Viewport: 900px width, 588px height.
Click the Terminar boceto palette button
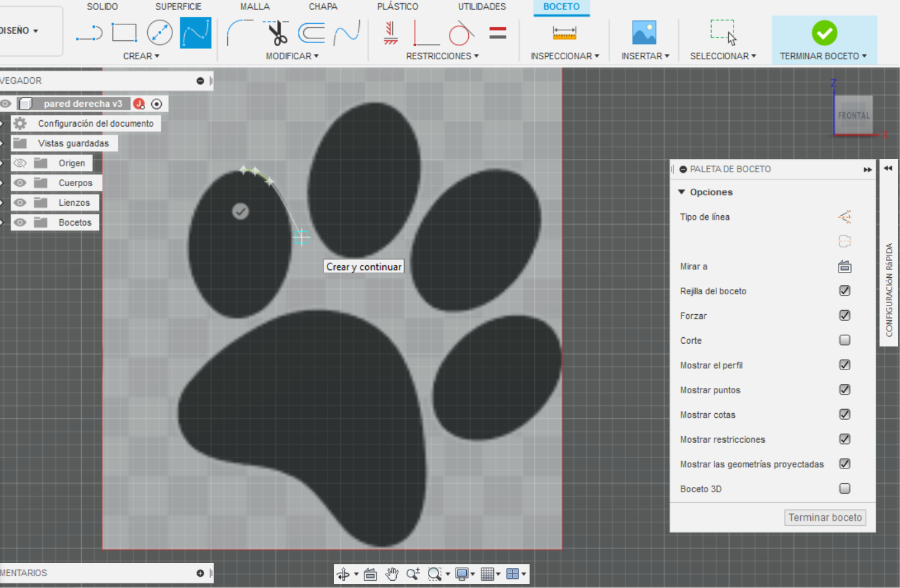(825, 517)
